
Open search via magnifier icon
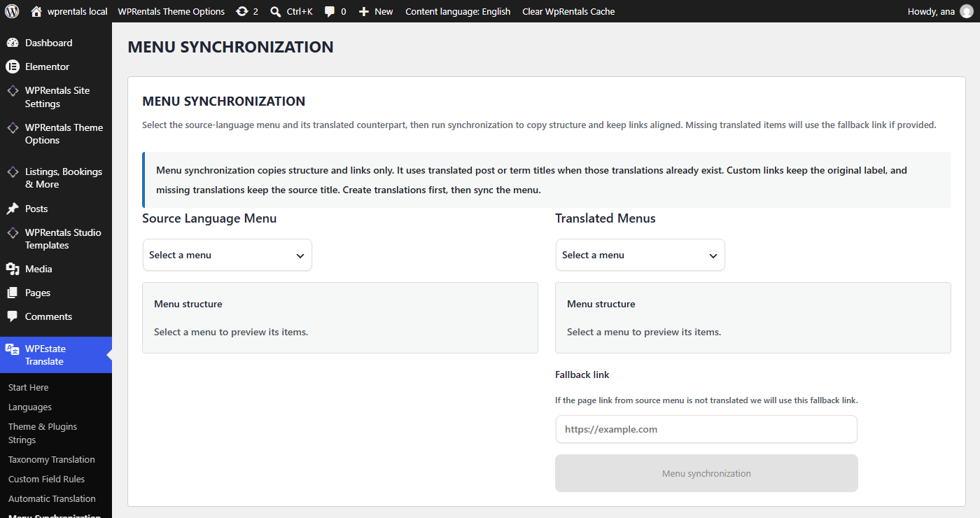pyautogui.click(x=276, y=11)
